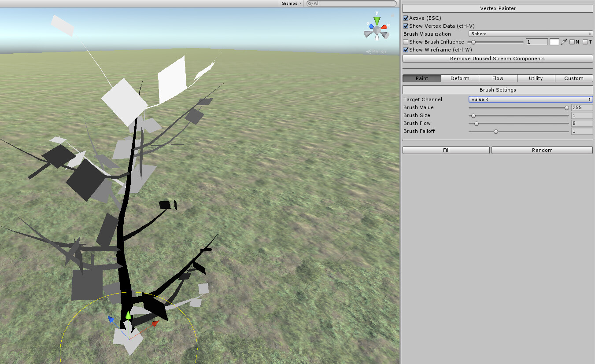This screenshot has width=595, height=364.
Task: Open the Brush Visualization dropdown set to Sphere
Action: click(x=530, y=33)
